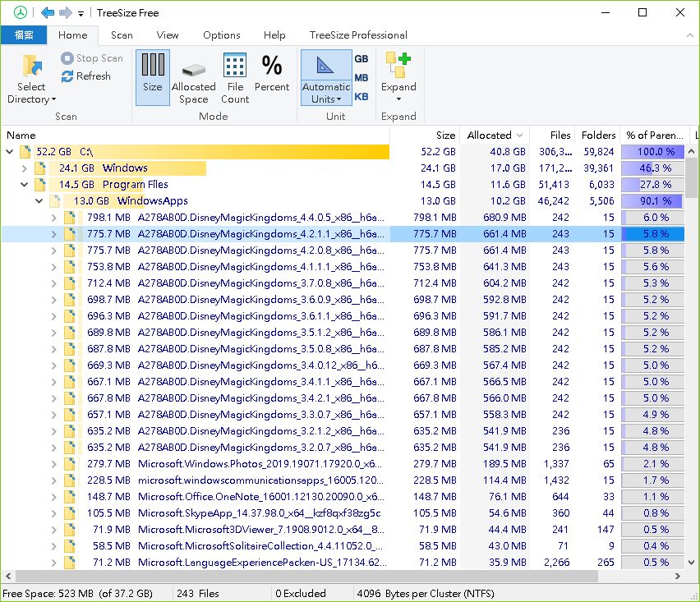Open the blue File tab
The height and width of the screenshot is (602, 700).
coord(24,34)
